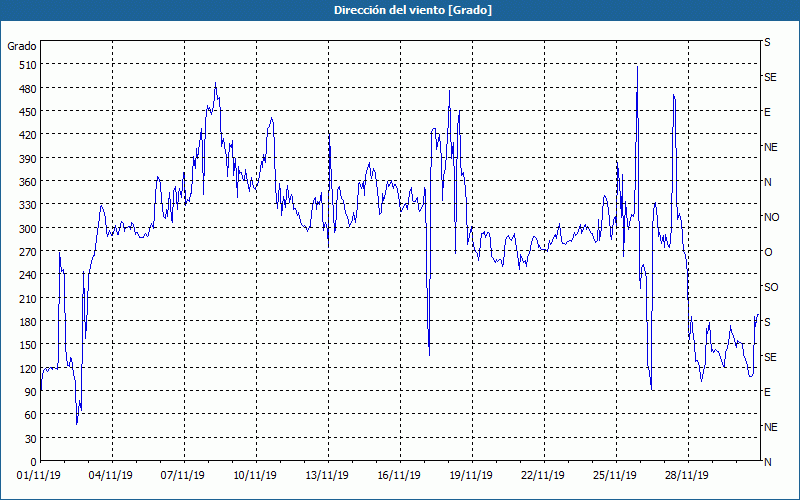Screen dimensions: 800x500
Task: Click the date label 13/11/19
Action: pos(327,476)
